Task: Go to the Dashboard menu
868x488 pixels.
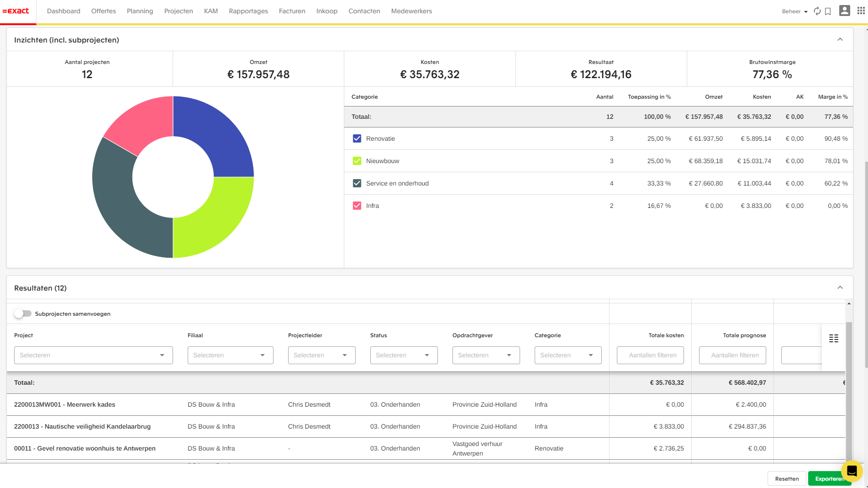Action: click(x=63, y=11)
